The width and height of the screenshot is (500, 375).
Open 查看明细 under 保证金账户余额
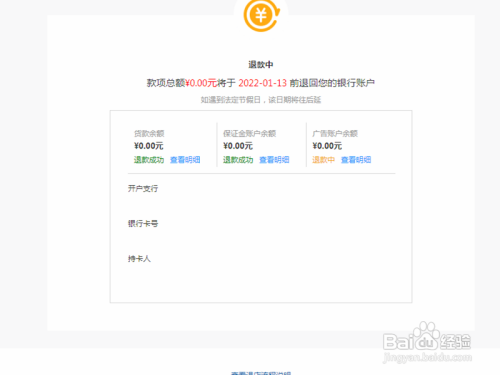point(274,160)
